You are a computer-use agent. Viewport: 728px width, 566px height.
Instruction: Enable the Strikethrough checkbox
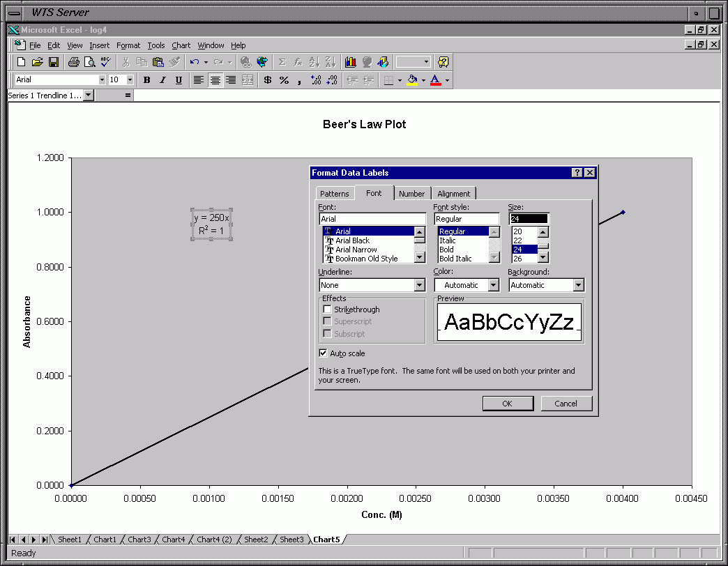[327, 309]
